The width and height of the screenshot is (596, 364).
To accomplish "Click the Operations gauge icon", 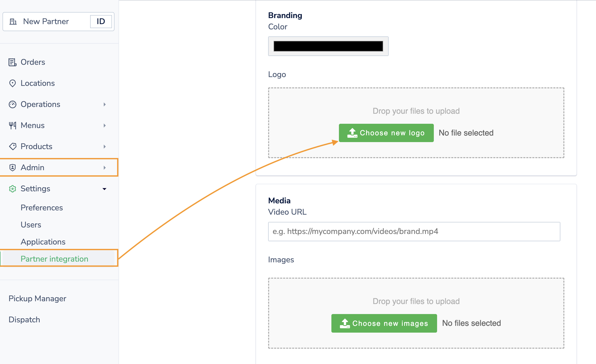I will pyautogui.click(x=12, y=104).
